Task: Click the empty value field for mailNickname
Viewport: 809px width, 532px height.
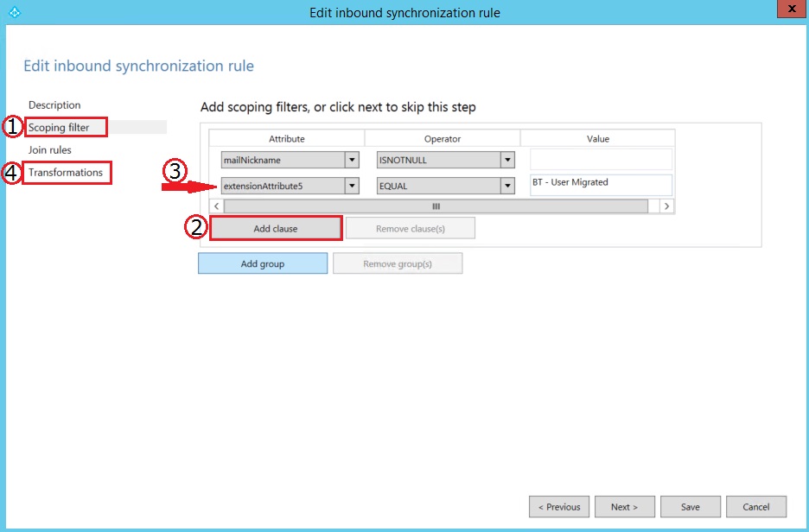Action: (601, 160)
